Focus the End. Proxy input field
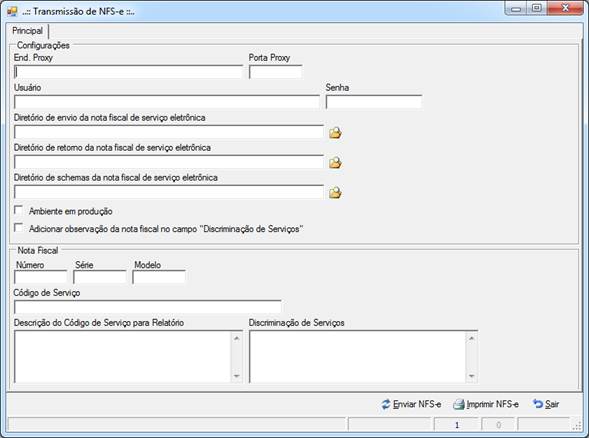Screen dimensions: 589x438 128,72
